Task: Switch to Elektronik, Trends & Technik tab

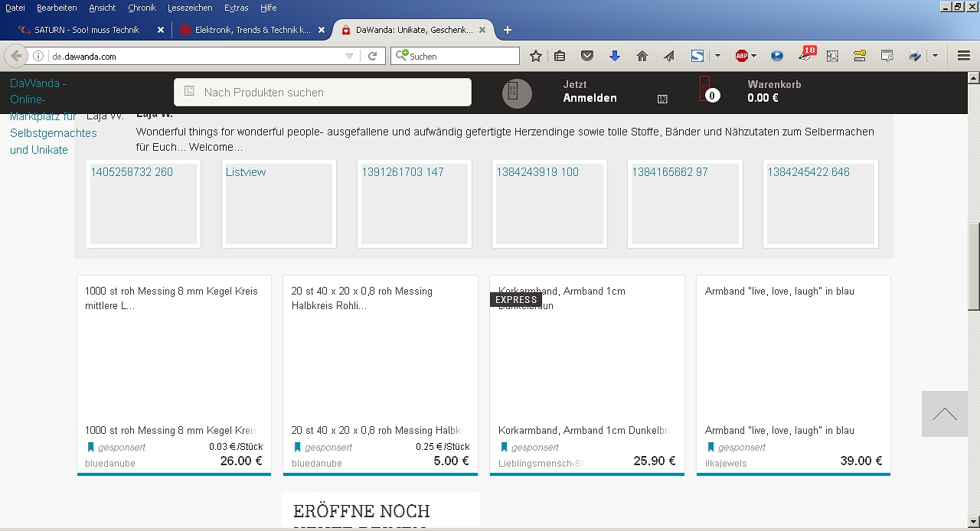Action: [x=253, y=30]
